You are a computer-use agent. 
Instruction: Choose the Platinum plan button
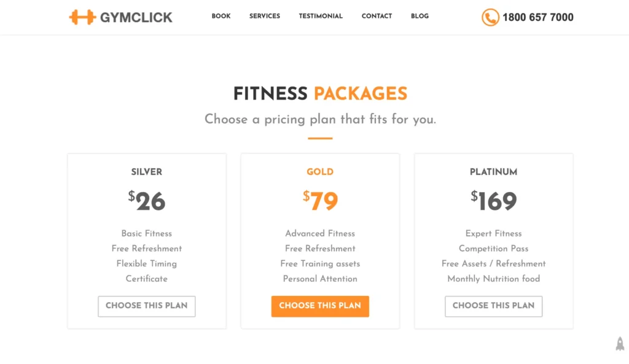tap(493, 306)
